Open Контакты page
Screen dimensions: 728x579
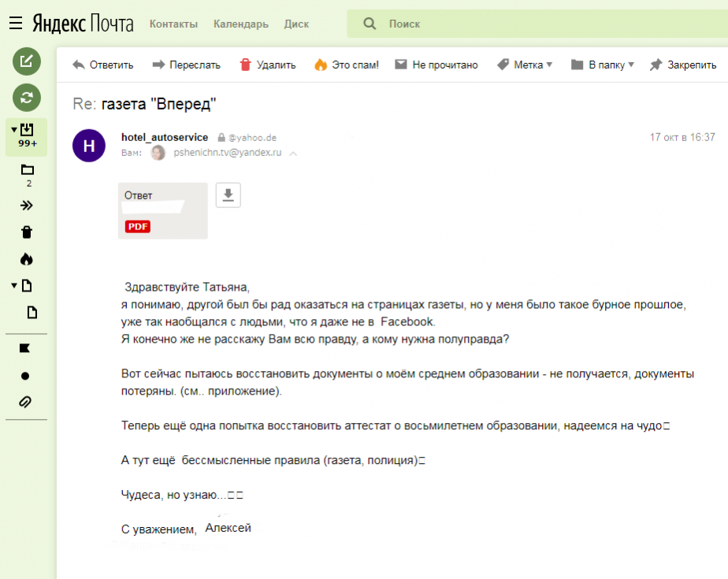tap(173, 24)
